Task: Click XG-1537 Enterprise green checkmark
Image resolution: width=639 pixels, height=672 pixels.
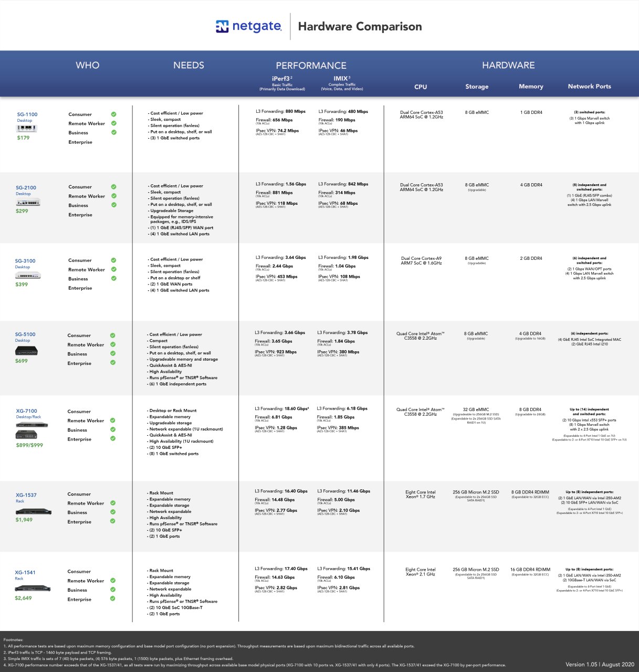Action: 113,521
